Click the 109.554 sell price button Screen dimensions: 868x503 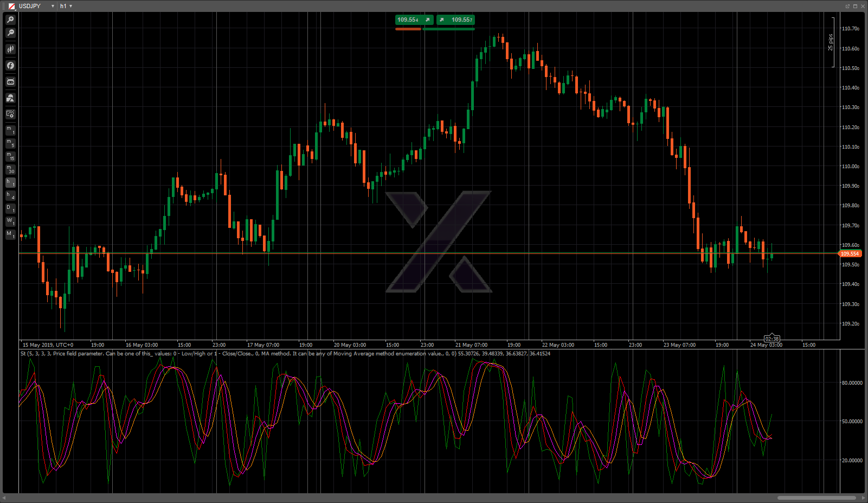coord(414,20)
